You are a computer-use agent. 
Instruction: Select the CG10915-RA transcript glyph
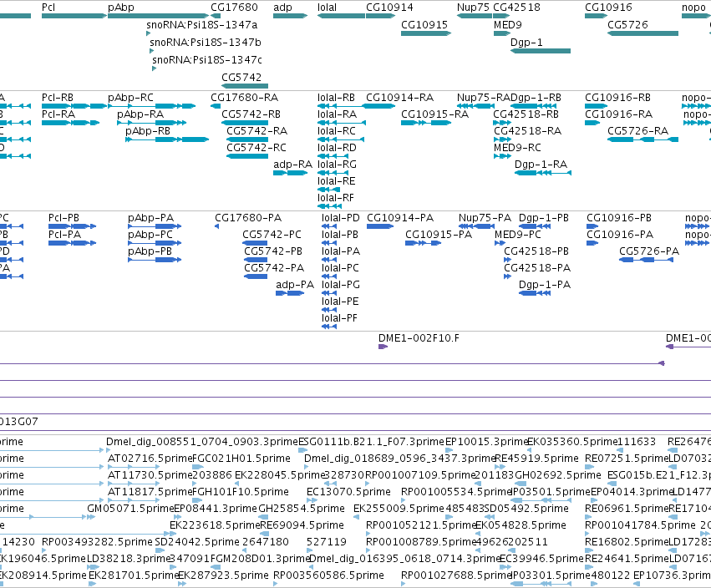coord(426,123)
